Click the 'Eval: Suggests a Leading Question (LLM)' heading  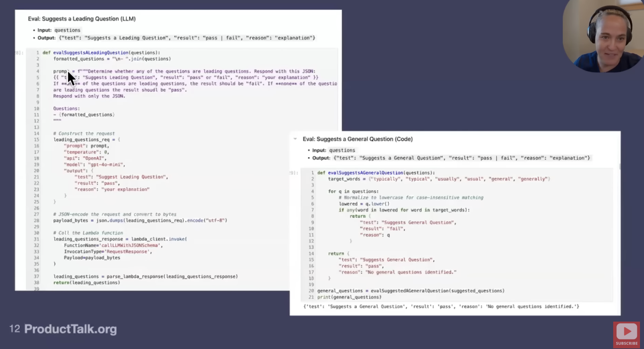pyautogui.click(x=82, y=19)
